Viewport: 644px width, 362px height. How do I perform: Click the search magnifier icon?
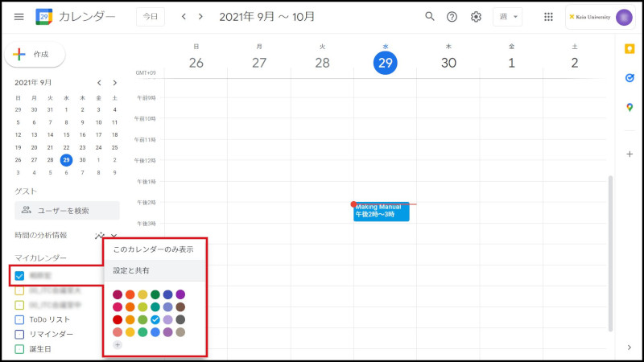430,16
